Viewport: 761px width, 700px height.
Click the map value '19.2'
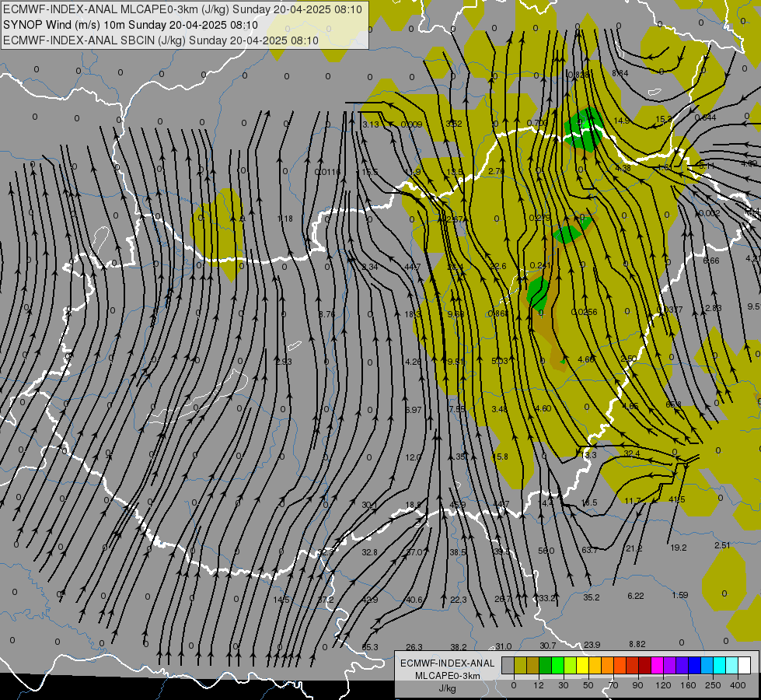pyautogui.click(x=679, y=548)
